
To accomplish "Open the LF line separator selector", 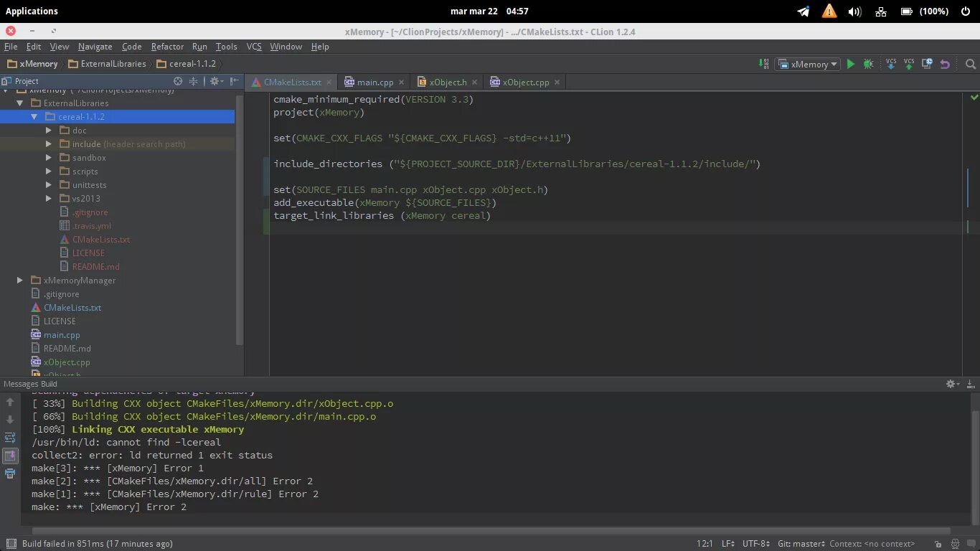I will (727, 544).
